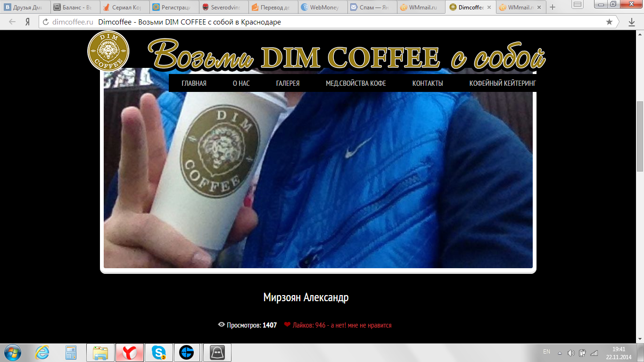Click the 'Лайков: 946' text
This screenshot has width=644, height=362.
tap(309, 325)
